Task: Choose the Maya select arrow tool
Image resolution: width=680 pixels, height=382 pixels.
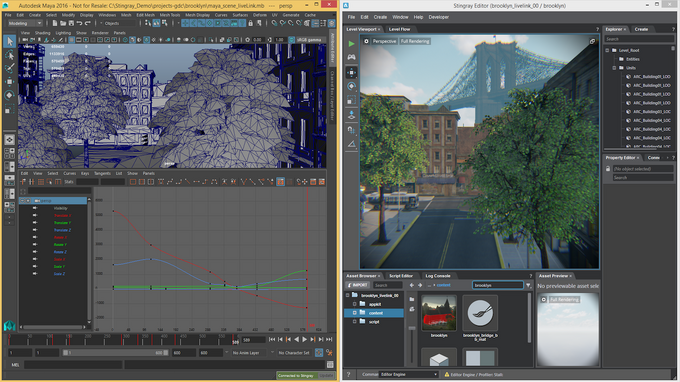Action: (x=10, y=41)
